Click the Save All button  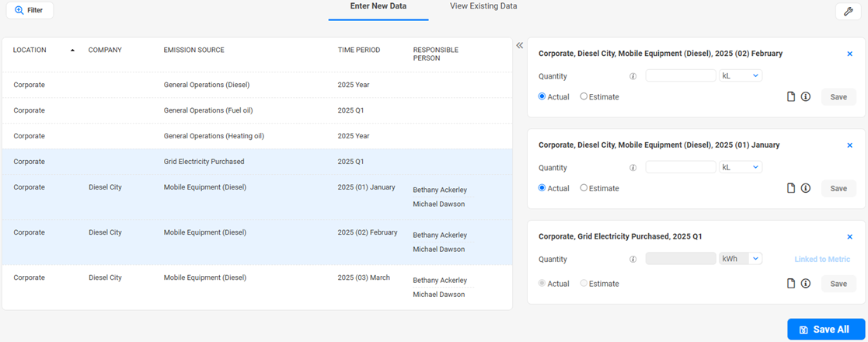pos(826,330)
